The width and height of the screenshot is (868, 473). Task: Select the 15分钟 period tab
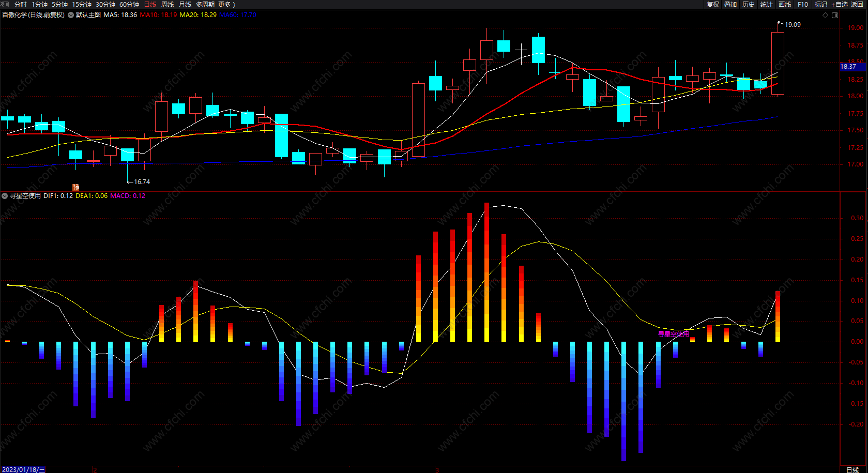82,5
